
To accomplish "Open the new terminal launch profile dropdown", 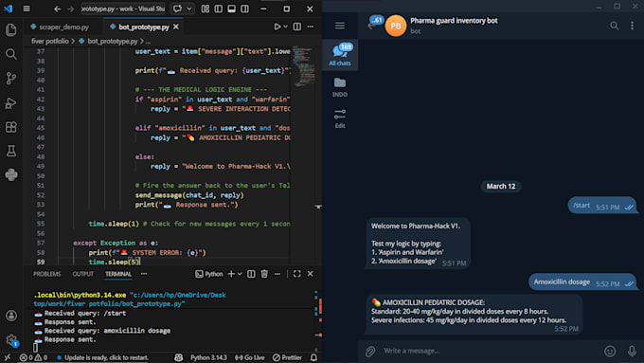I will tap(240, 274).
